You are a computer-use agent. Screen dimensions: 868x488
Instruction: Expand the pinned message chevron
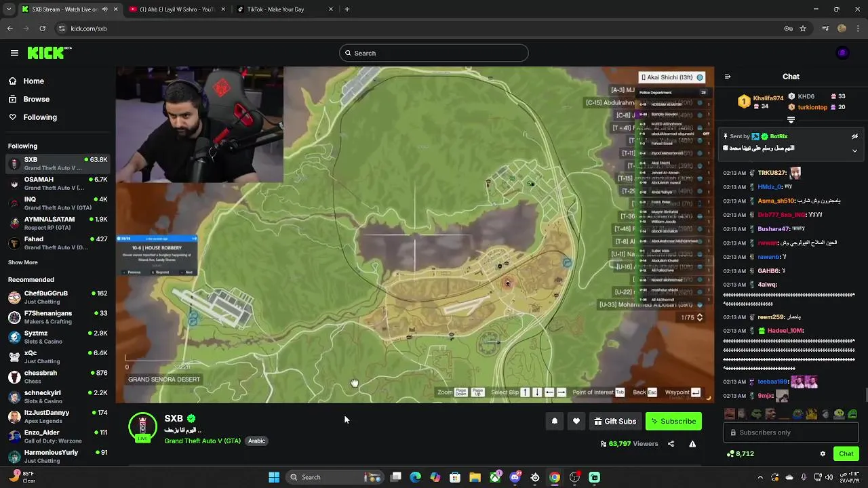click(854, 150)
